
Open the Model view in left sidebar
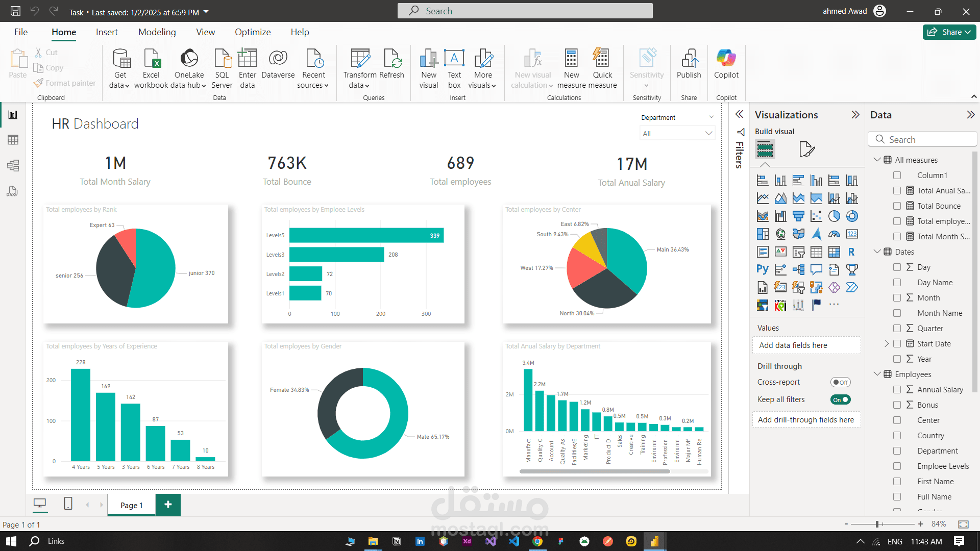13,165
